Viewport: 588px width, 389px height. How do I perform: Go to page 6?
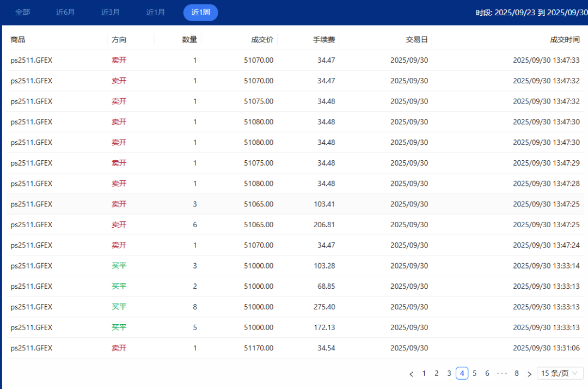(x=487, y=373)
